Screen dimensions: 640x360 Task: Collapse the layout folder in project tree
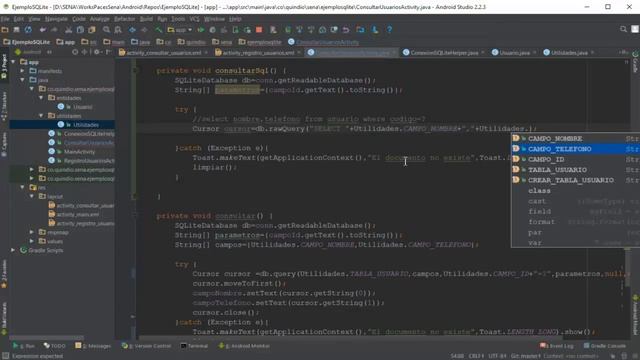32,197
